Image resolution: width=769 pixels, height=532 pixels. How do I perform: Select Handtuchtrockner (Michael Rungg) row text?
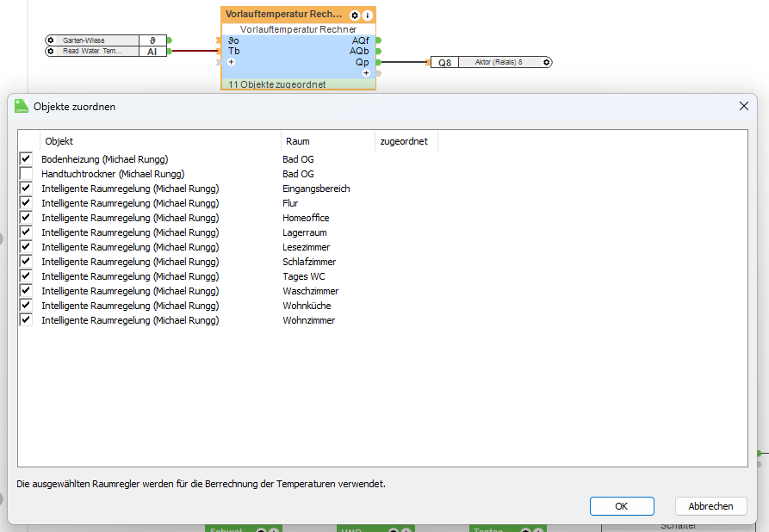click(114, 174)
